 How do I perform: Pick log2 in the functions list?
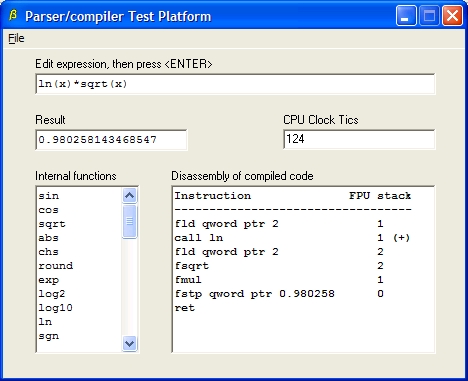pyautogui.click(x=52, y=294)
